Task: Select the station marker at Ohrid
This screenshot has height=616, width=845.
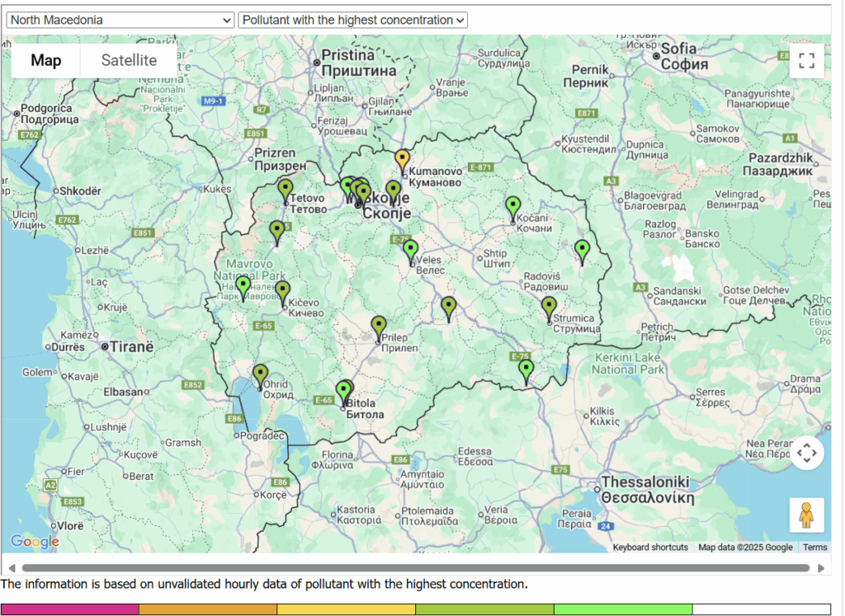Action: coord(261,374)
